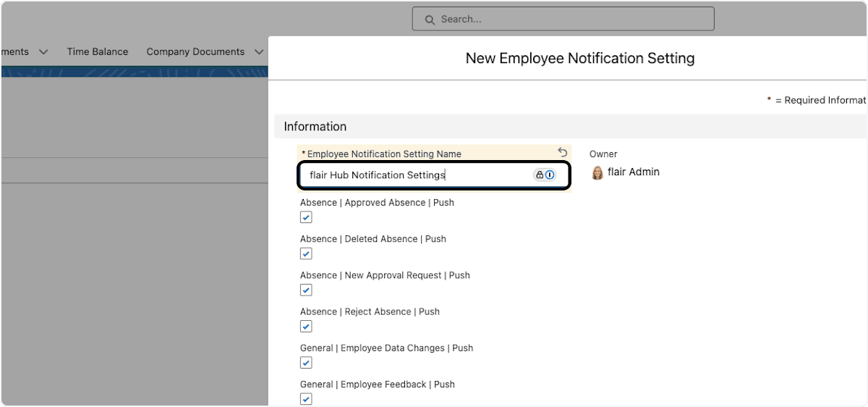Open the Time Balance tab

point(98,52)
